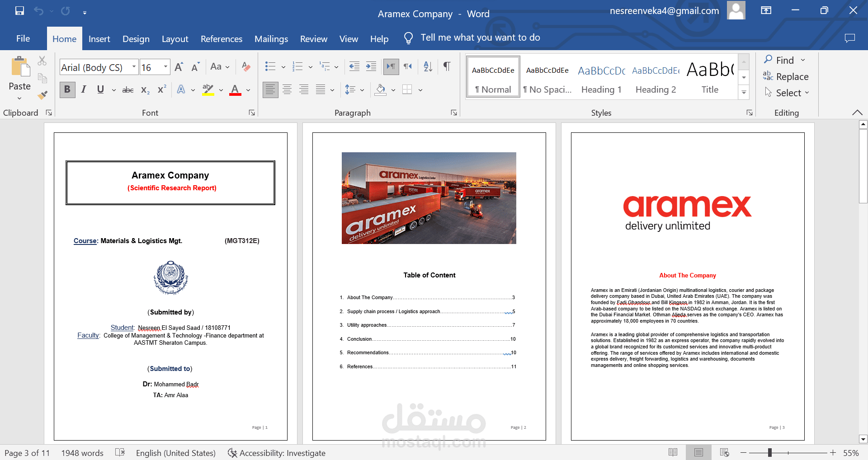Toggle Strikethrough formatting

click(128, 89)
